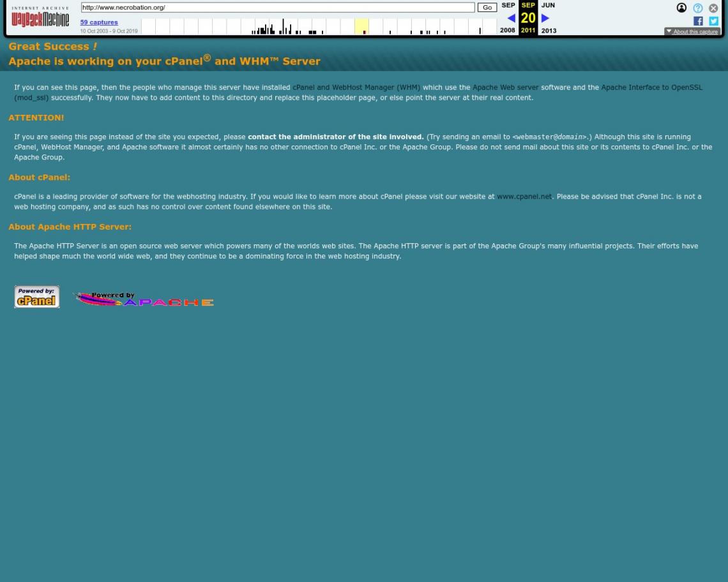Screen dimensions: 728x582
Task: Click the capture date range 10 Oct 2003 - 9 Oct 2019
Action: pos(109,31)
